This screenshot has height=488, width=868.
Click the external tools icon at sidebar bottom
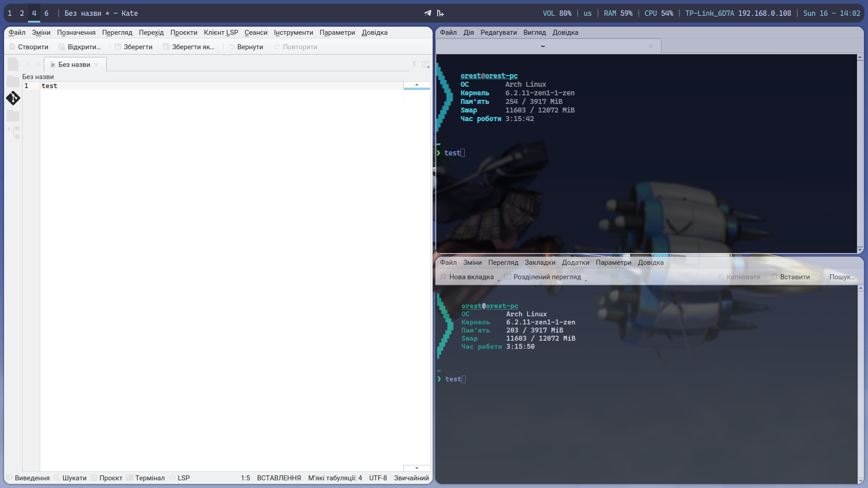click(13, 131)
